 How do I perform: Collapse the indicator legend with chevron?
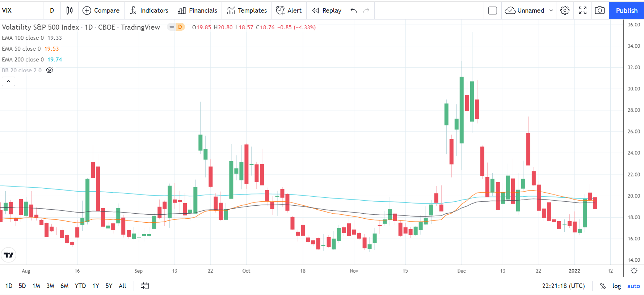[x=9, y=81]
